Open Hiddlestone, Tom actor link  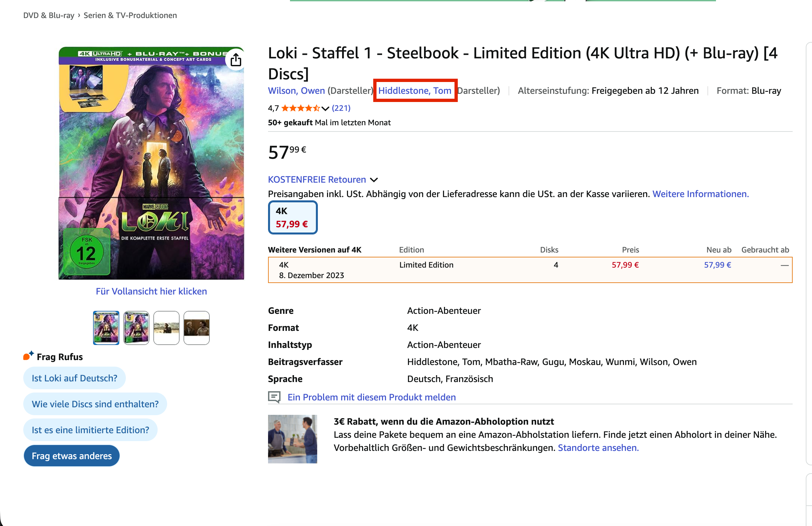click(415, 91)
